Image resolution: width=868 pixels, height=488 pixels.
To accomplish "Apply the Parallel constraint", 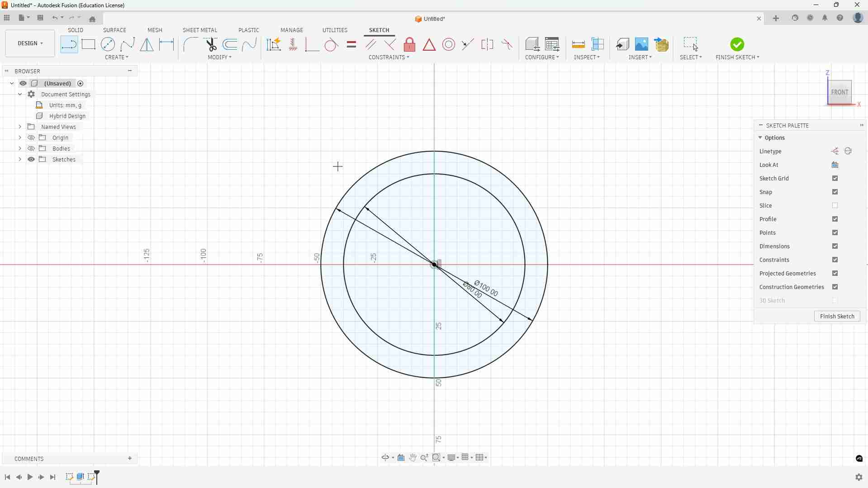I will [371, 44].
